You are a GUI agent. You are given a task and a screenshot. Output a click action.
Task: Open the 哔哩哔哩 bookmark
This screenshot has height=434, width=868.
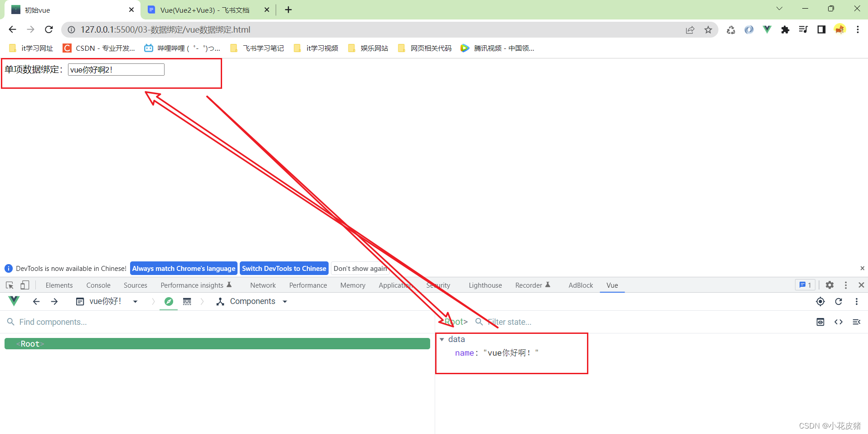pos(182,48)
